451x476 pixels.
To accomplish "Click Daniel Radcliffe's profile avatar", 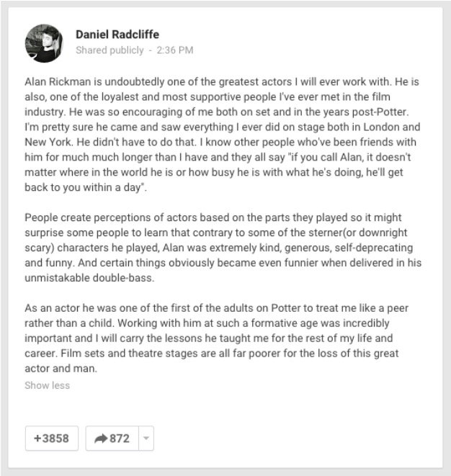I will [43, 42].
